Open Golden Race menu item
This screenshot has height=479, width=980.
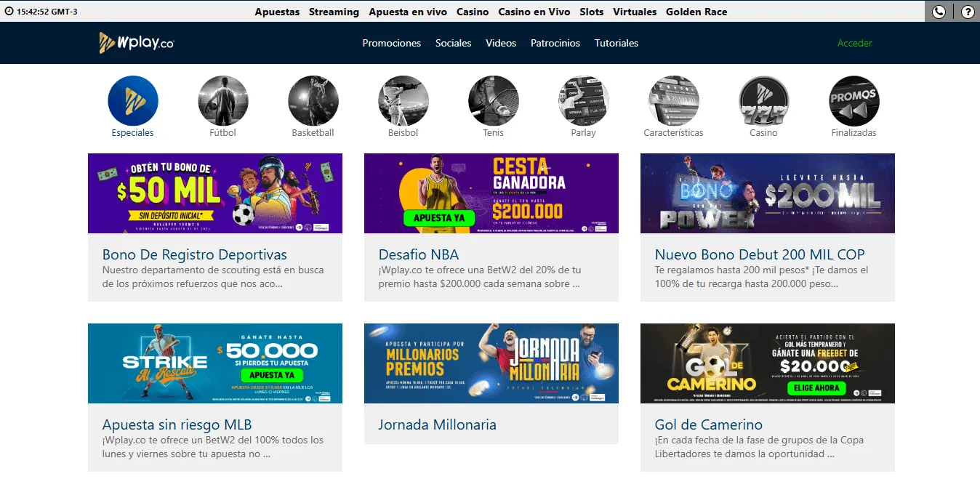point(696,12)
